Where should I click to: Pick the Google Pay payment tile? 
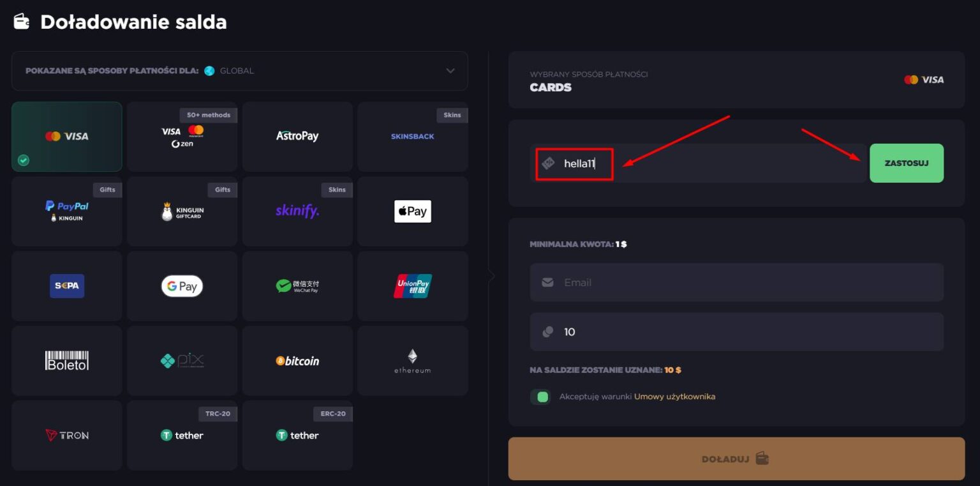[x=182, y=286]
